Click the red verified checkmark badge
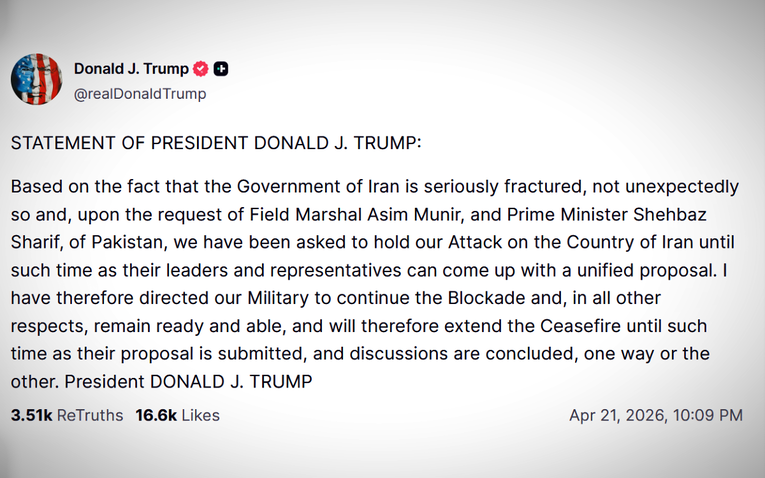 click(201, 69)
